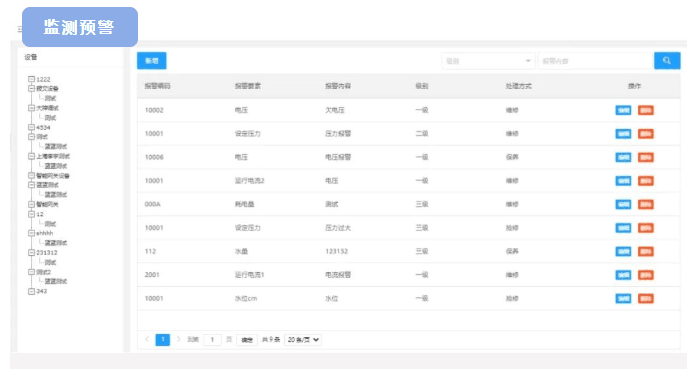Click the blue search magnifier button

(x=667, y=61)
